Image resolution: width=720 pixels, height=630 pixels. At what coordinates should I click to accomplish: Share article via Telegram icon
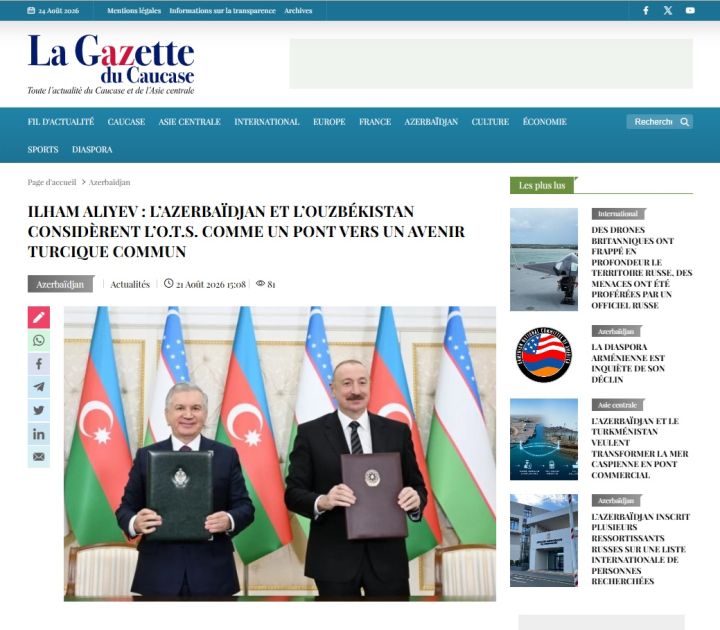click(x=39, y=387)
